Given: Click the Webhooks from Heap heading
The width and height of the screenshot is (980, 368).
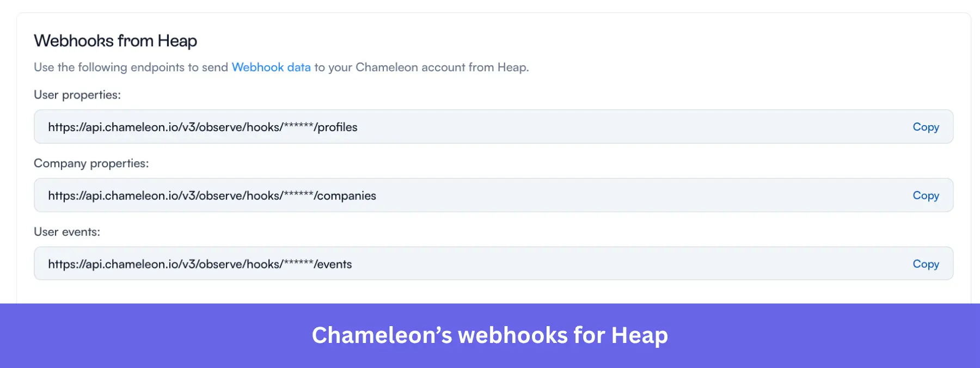Looking at the screenshot, I should tap(115, 40).
